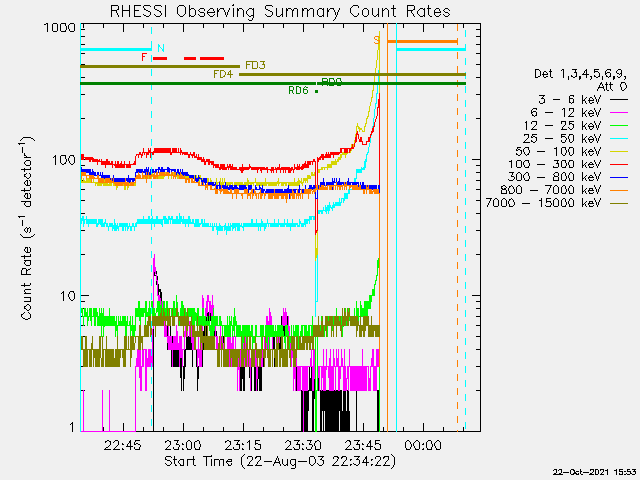The height and width of the screenshot is (480, 640).
Task: Click the 1 y-axis tick label
Action: click(72, 427)
